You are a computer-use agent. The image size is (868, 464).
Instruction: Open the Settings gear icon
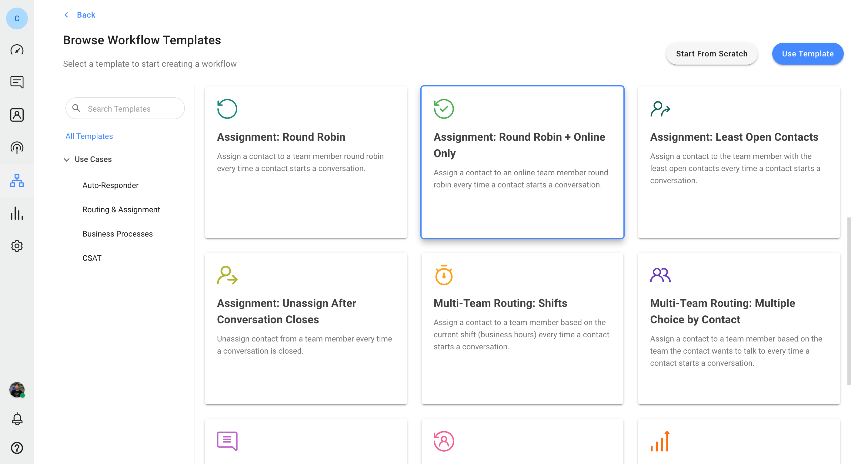coord(17,246)
